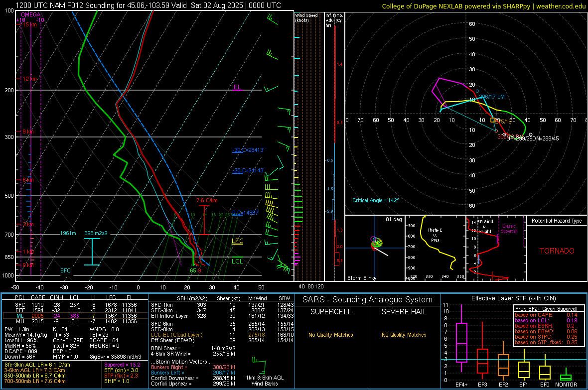Select the SFC parcel row in table
Screen dimensions: 588x390
75,305
